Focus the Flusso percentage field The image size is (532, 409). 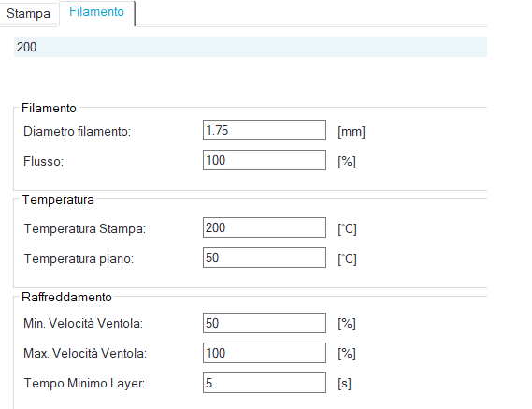265,160
